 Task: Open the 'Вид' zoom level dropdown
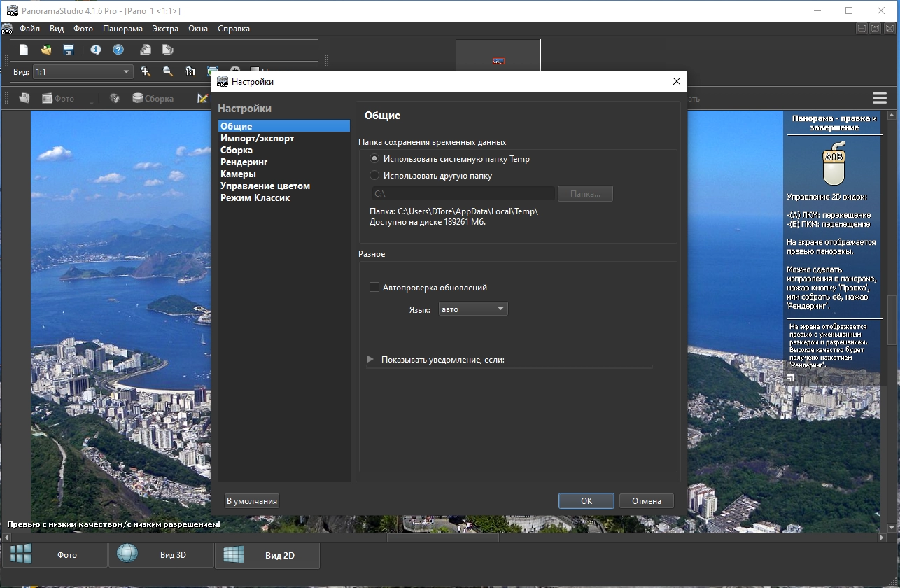click(x=83, y=71)
